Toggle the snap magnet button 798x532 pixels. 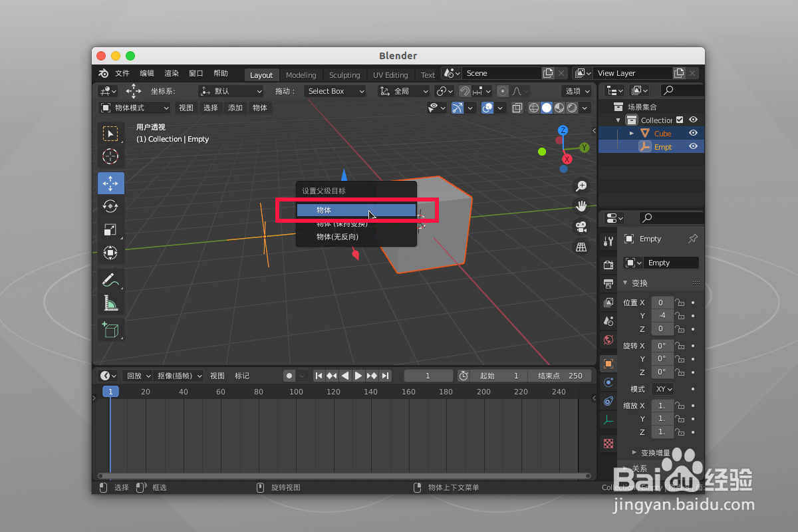coord(465,91)
